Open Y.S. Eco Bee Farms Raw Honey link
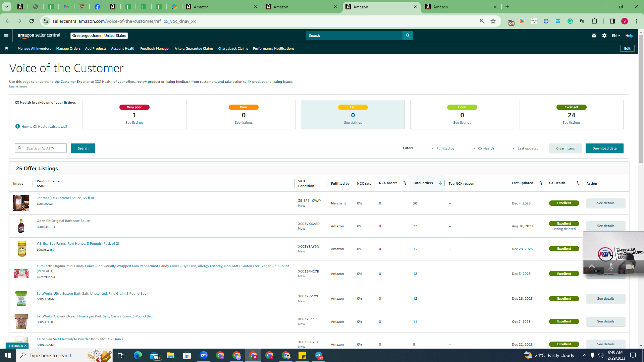Viewport: 644px width, 362px height. click(78, 244)
